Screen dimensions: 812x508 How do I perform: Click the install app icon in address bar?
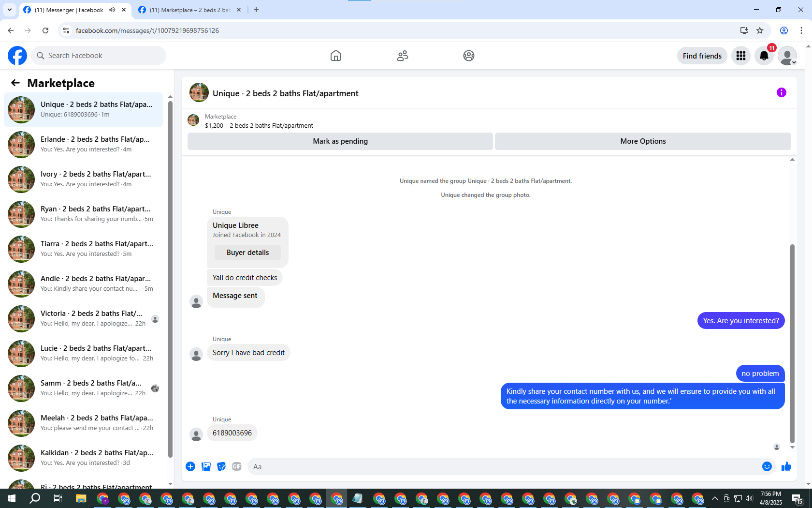click(744, 30)
